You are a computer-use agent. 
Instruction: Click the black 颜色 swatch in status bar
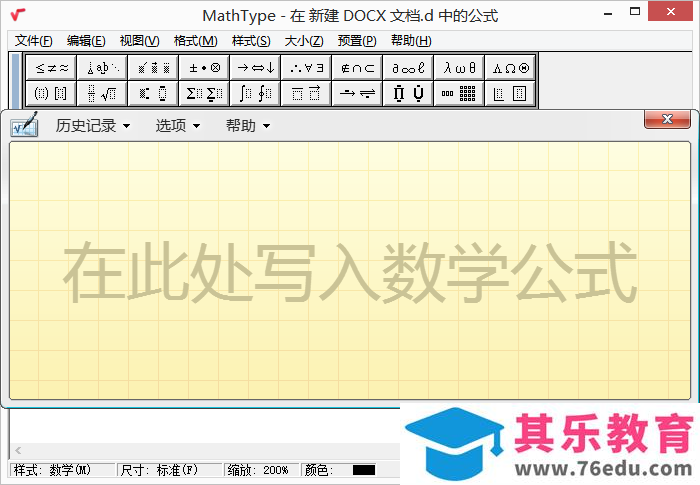pos(364,470)
